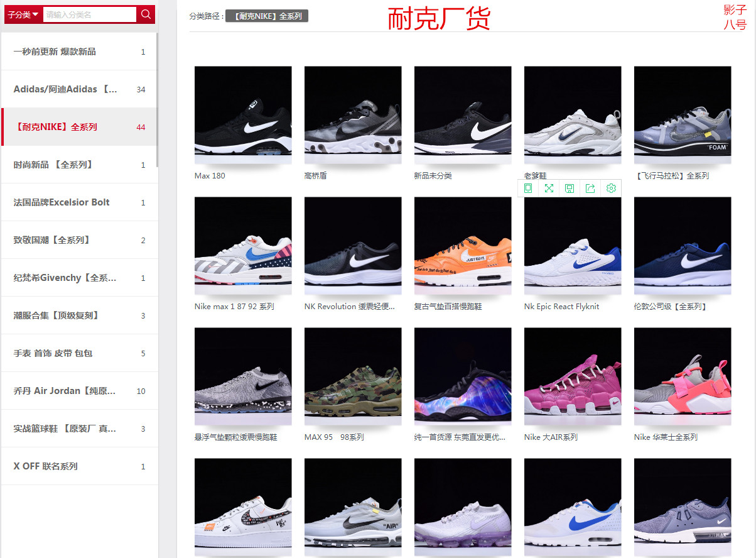This screenshot has height=558, width=756.
Task: Open the galaxy Foamposite 纯一首货源 thumbnail
Action: (x=463, y=376)
